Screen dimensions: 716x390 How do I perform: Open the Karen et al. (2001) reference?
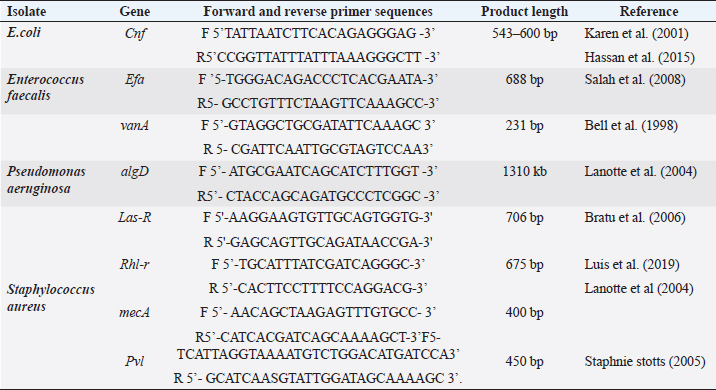637,33
